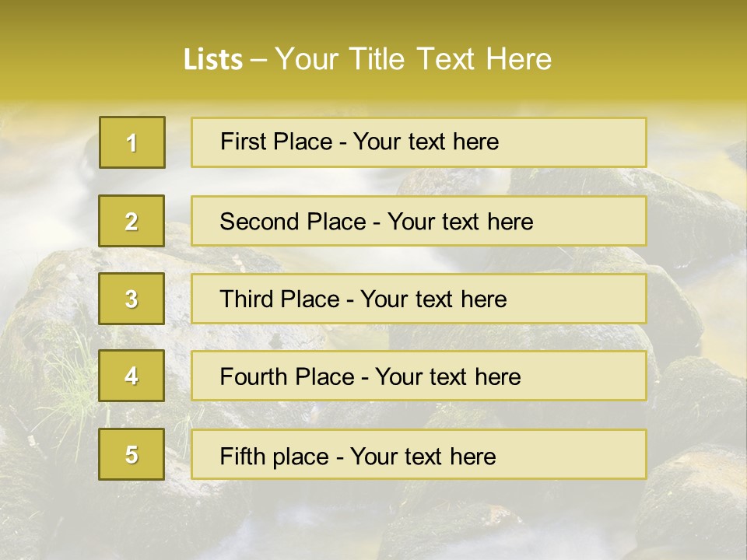Select the number 4 box
The image size is (747, 560).
point(132,376)
